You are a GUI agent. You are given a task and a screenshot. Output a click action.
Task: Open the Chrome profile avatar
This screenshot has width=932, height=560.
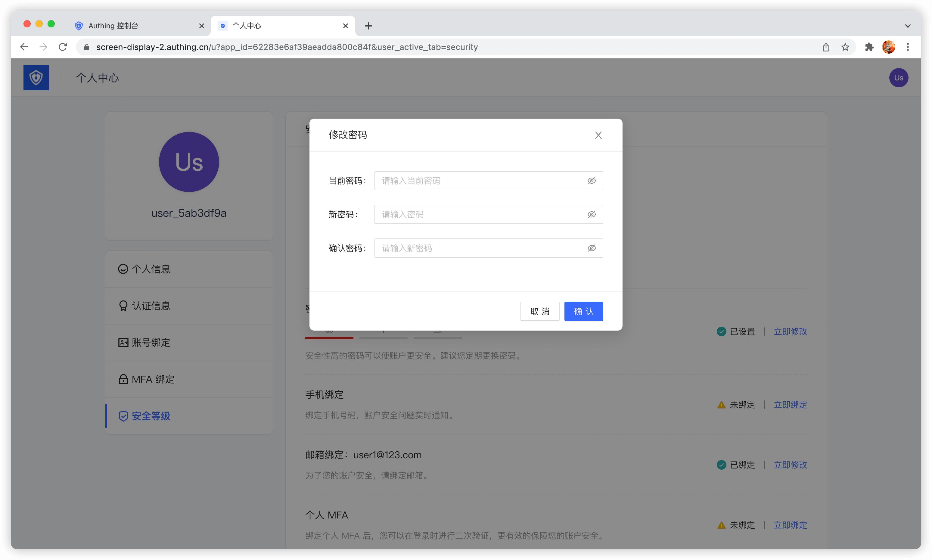[x=888, y=47]
